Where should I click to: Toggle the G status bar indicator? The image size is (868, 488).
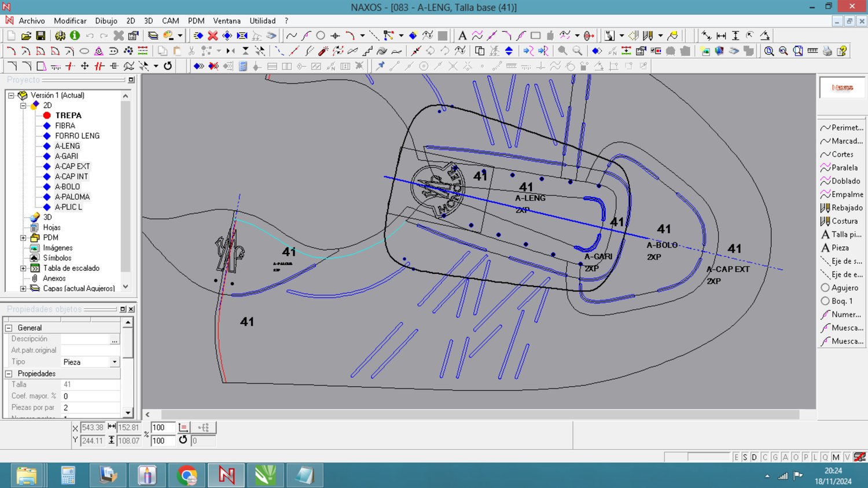point(775,457)
